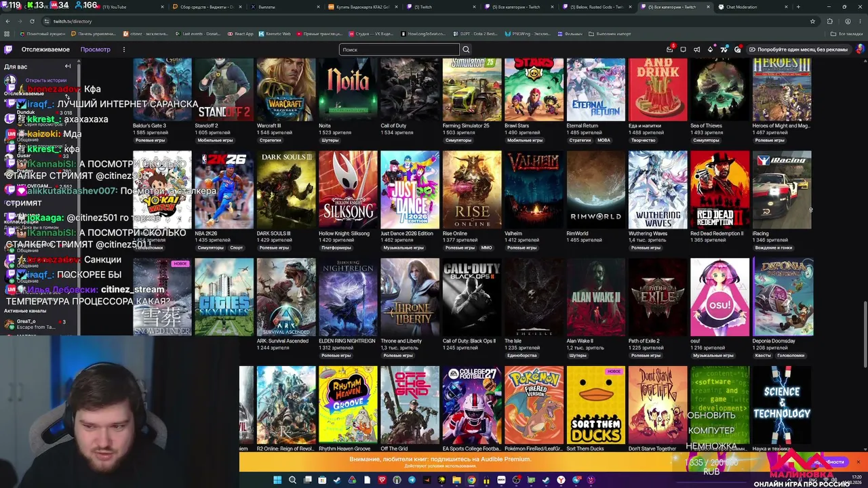Open the Cities: Skylines cover art

[224, 297]
